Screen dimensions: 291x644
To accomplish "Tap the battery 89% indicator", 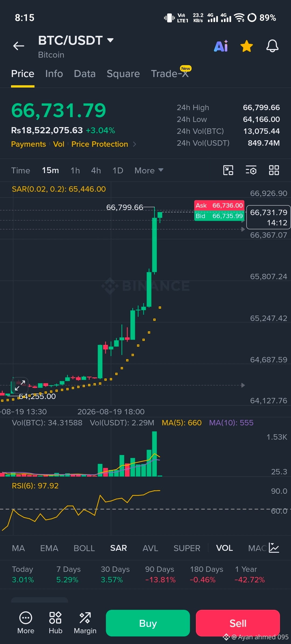I will pyautogui.click(x=262, y=18).
